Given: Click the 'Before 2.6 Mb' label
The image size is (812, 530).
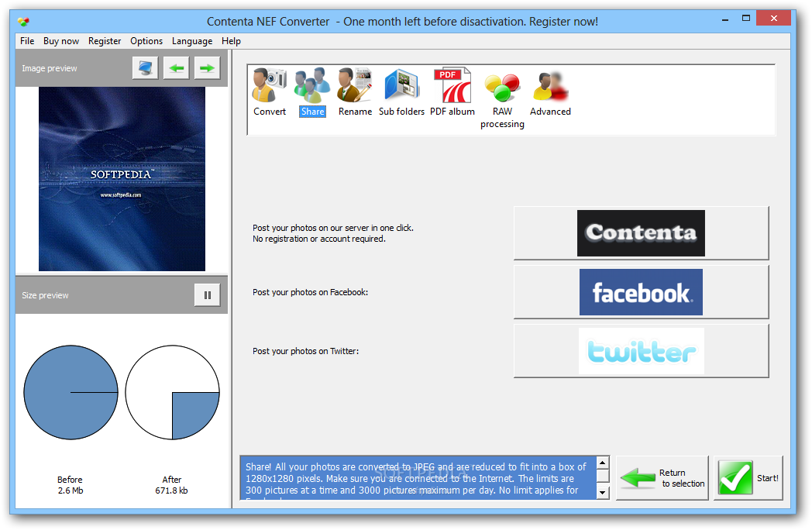Looking at the screenshot, I should click(x=70, y=485).
